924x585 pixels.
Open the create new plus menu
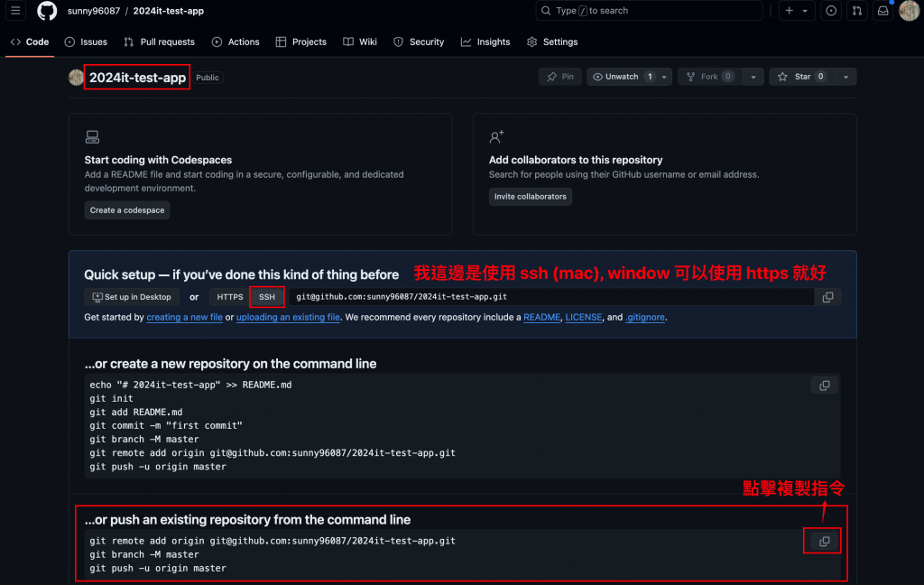point(789,11)
